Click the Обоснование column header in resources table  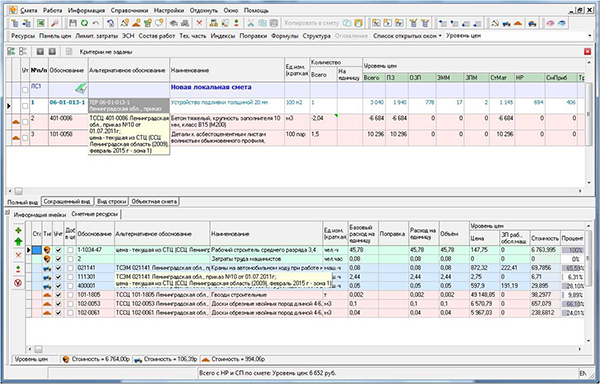point(95,233)
